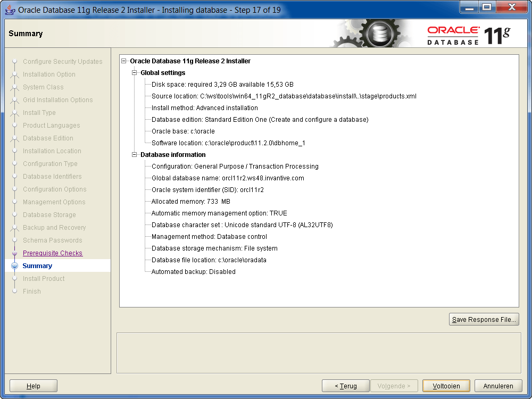Select the Automated backup: Disabled row
This screenshot has height=399, width=532.
pos(194,272)
